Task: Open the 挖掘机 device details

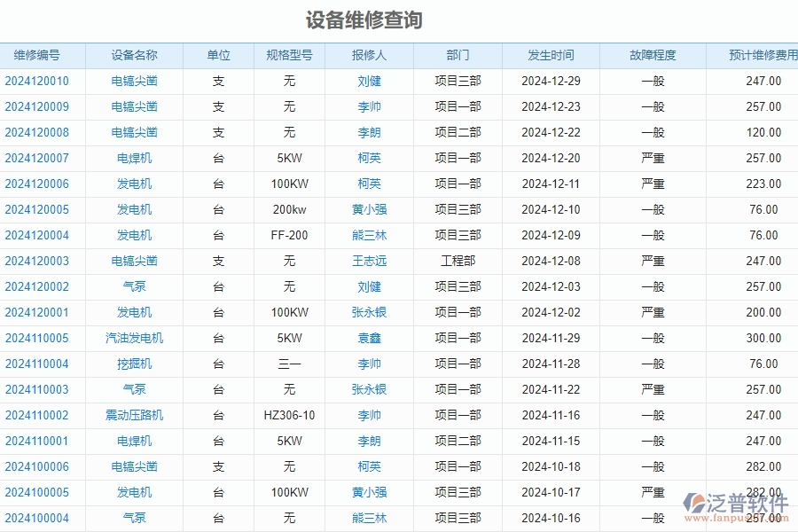Action: coord(134,364)
